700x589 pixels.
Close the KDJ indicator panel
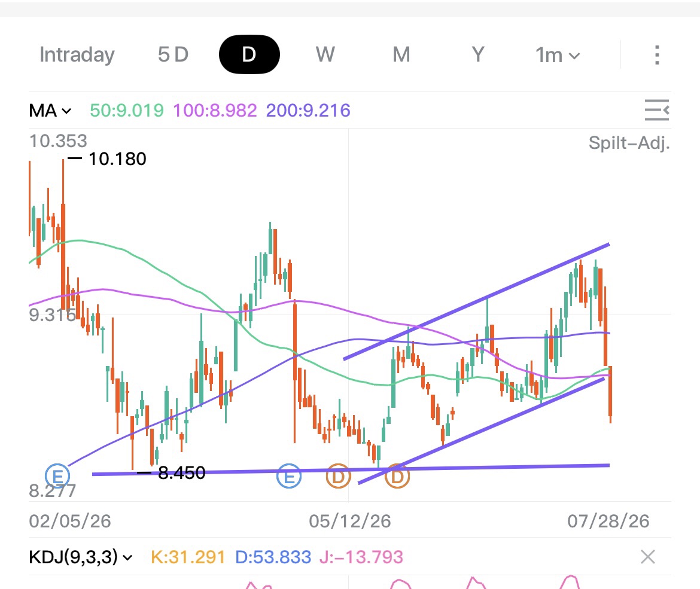(x=648, y=557)
